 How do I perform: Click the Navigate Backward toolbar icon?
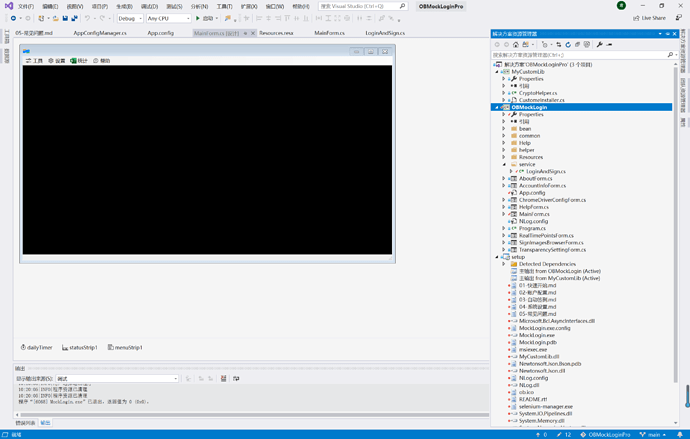tap(13, 18)
